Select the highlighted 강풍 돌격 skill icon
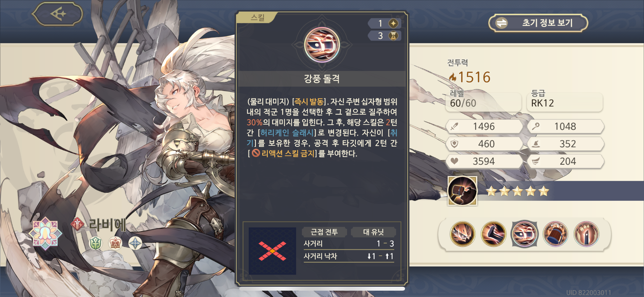 click(x=525, y=234)
